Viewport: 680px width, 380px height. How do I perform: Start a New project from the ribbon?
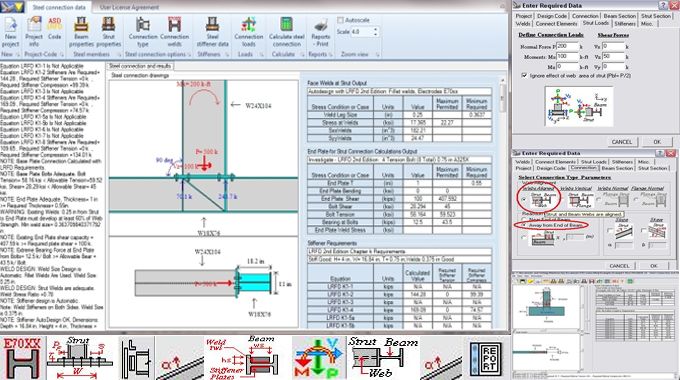pyautogui.click(x=10, y=32)
